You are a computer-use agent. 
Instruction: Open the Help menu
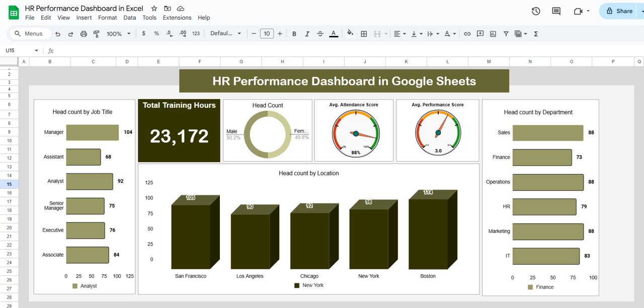point(204,18)
